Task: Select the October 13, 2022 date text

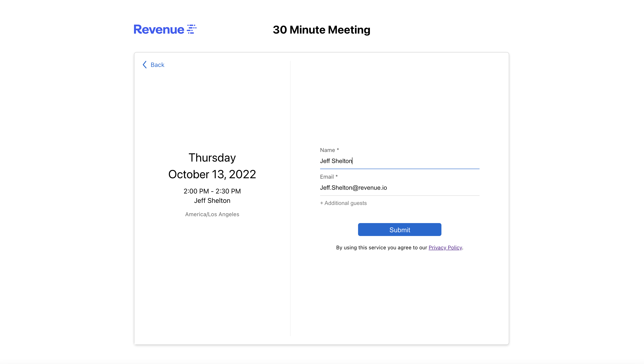Action: click(x=212, y=174)
